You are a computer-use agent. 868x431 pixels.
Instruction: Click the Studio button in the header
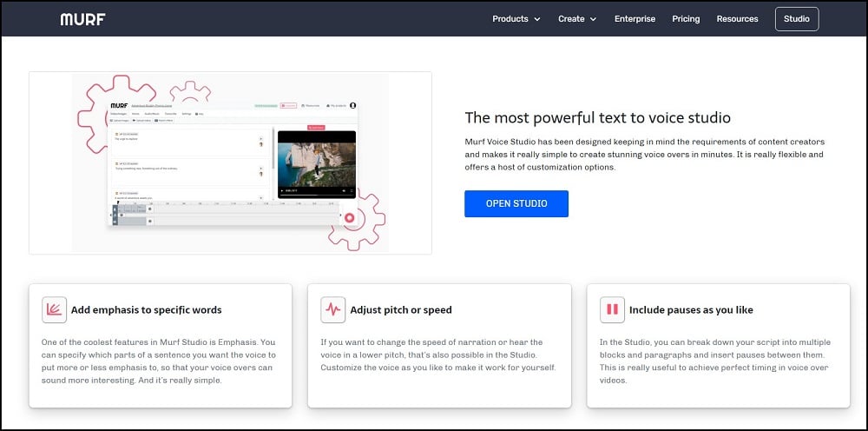point(797,19)
